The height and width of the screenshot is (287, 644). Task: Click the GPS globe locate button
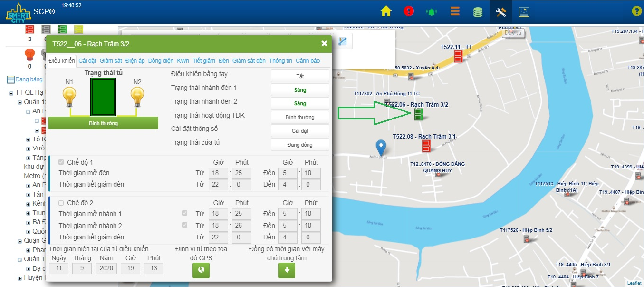point(201,270)
